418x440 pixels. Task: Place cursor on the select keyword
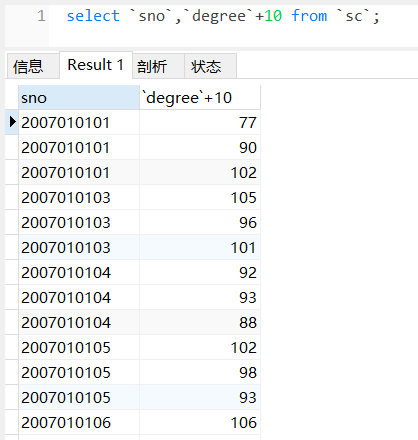(x=93, y=16)
